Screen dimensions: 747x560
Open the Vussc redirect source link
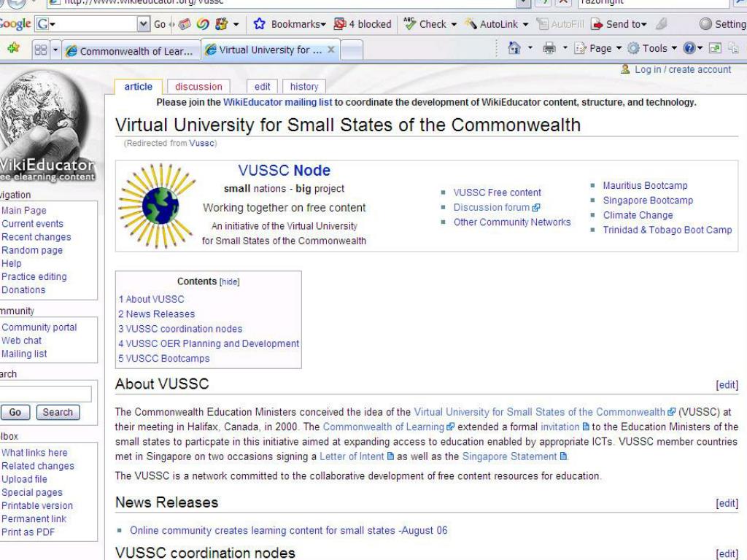click(x=201, y=144)
